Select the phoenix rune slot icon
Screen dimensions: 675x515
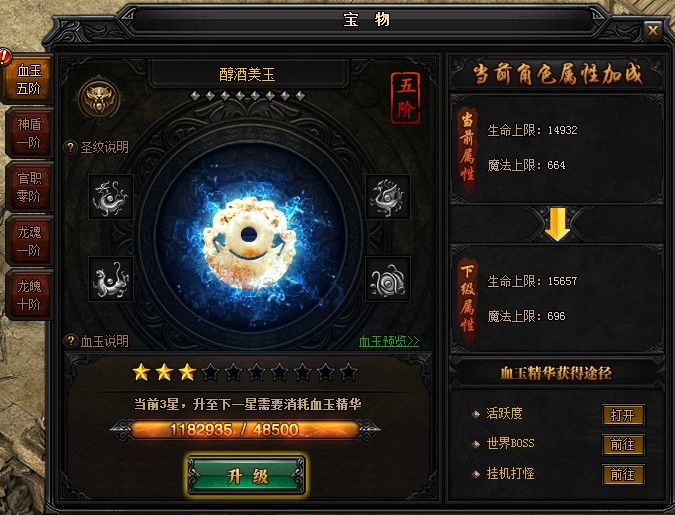pyautogui.click(x=387, y=197)
